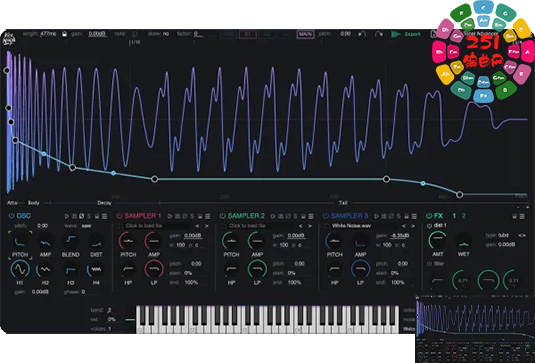Click the OSC play preview icon
Image resolution: width=535 pixels, height=363 pixels.
[x=67, y=216]
